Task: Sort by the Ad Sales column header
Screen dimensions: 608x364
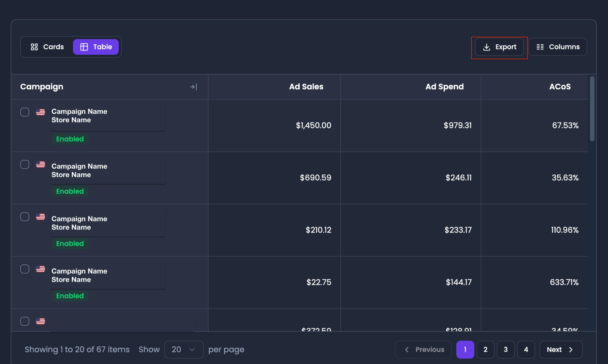Action: (306, 87)
